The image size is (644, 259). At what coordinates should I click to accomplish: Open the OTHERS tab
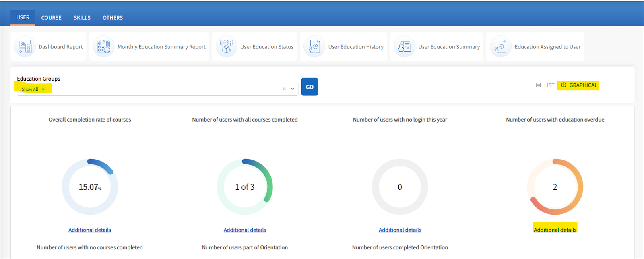point(113,18)
